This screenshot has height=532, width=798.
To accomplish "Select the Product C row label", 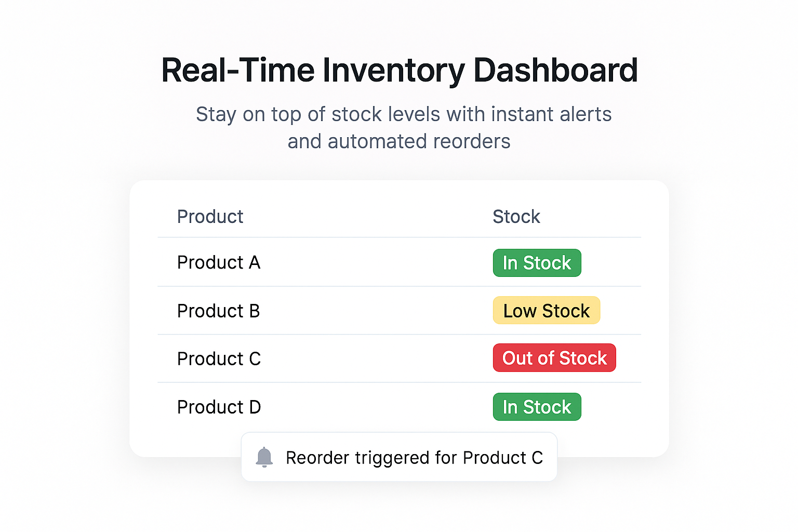I will coord(219,358).
